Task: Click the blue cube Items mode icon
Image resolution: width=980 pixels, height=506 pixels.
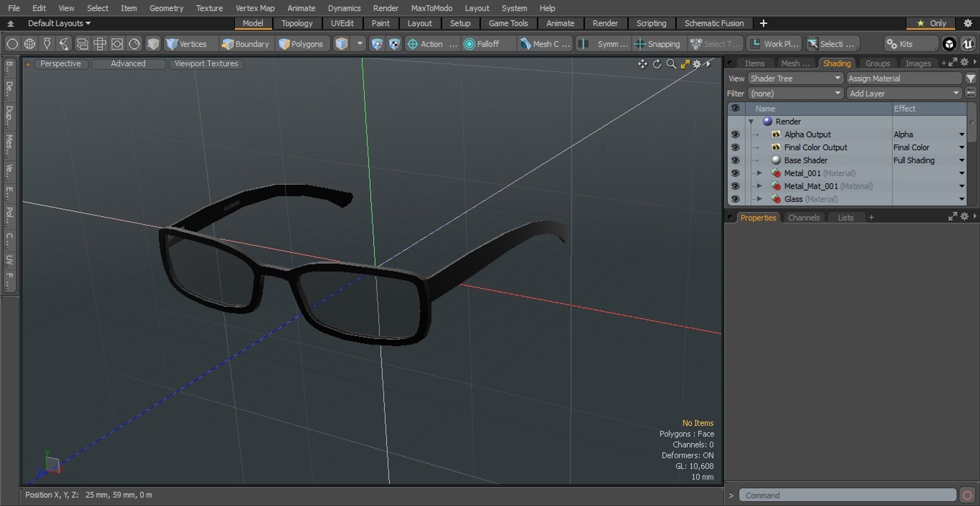Action: (341, 44)
